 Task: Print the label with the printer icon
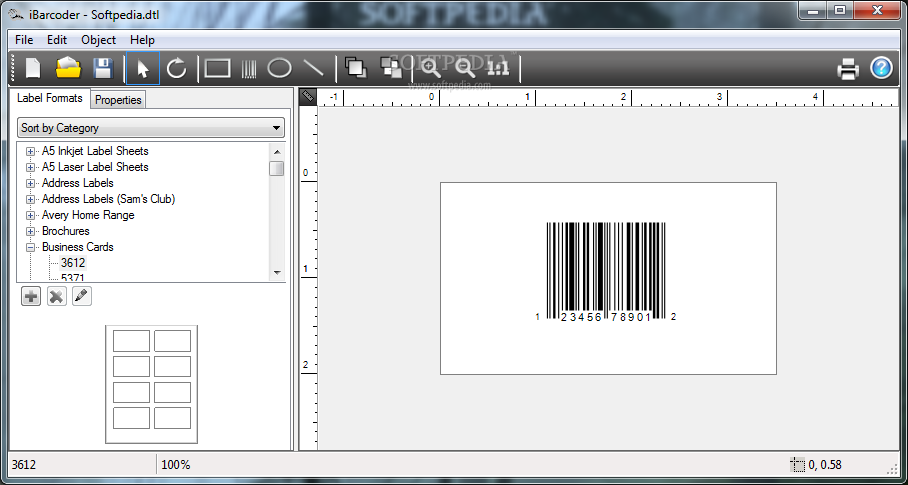(848, 69)
